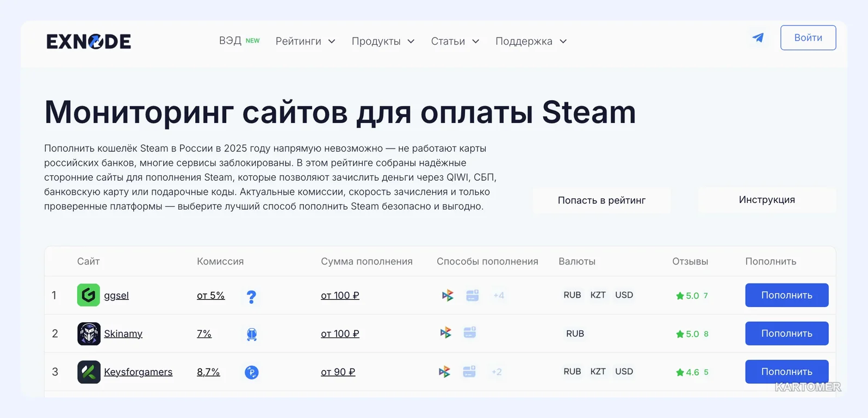Click Пополнить button for Skinamy
The width and height of the screenshot is (868, 418).
[787, 334]
